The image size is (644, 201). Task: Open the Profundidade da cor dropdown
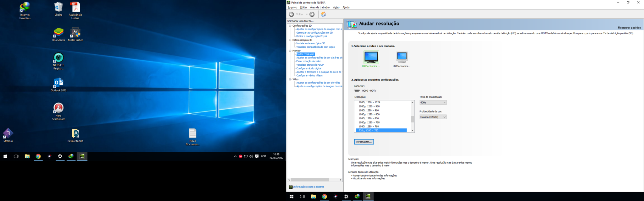(433, 117)
